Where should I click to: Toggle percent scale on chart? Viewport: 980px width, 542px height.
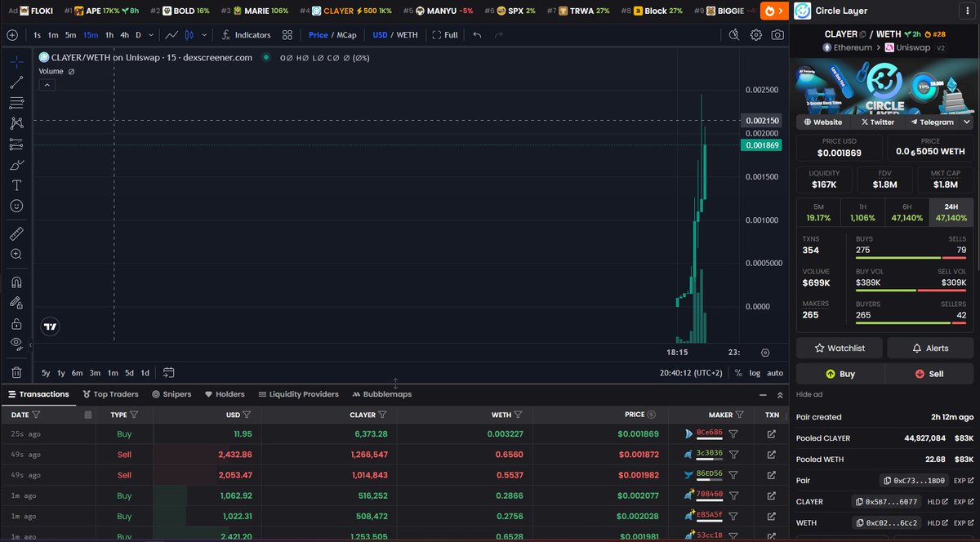738,373
